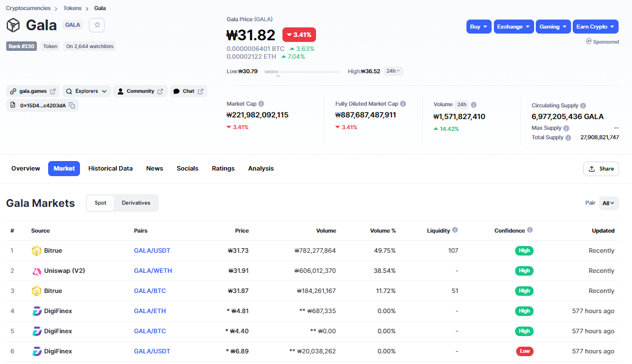Open the Earn Crypto dropdown menu

click(595, 27)
